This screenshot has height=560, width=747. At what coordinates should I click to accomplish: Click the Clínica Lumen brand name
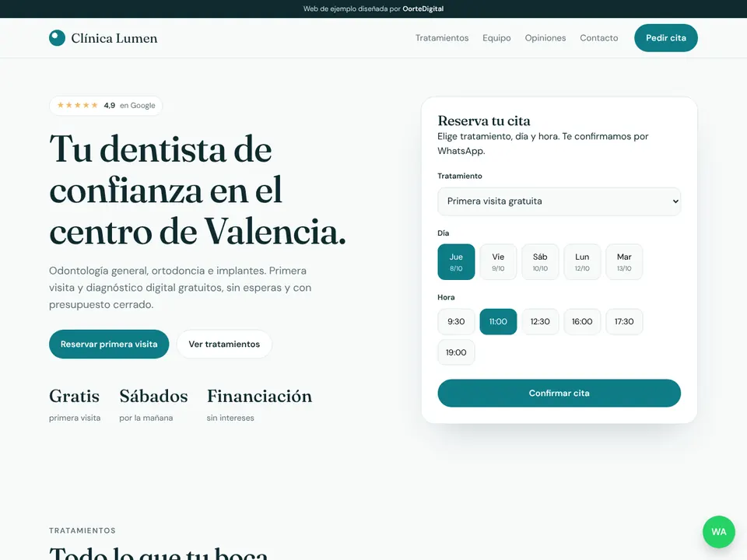point(114,39)
